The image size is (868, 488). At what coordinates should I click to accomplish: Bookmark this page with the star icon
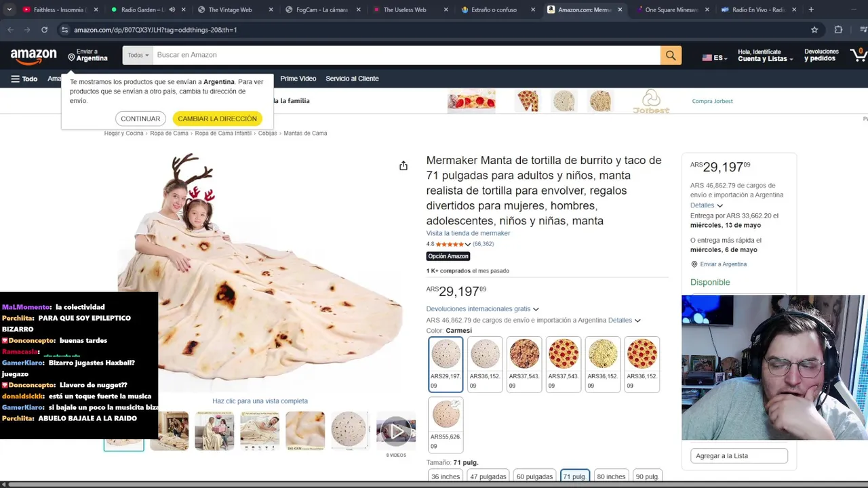coord(814,30)
